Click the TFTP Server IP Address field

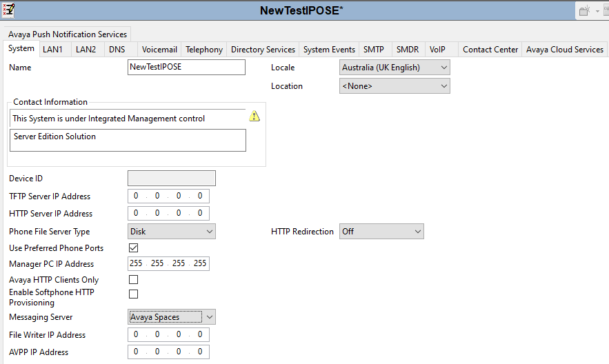pyautogui.click(x=168, y=196)
